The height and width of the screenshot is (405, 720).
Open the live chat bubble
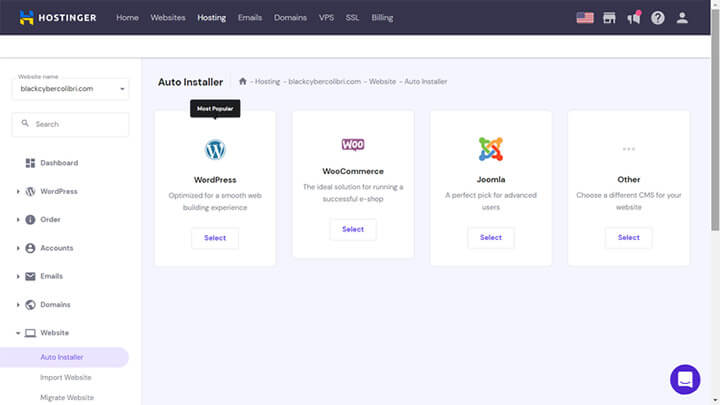click(x=685, y=379)
